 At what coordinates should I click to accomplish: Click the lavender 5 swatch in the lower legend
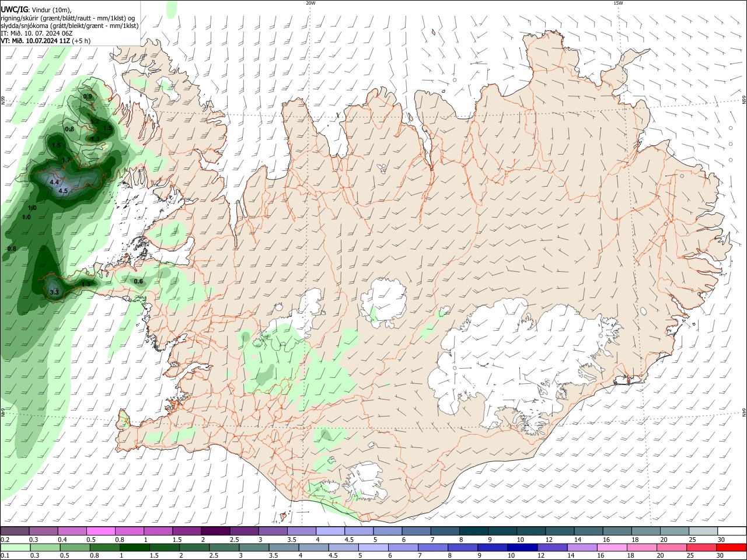pyautogui.click(x=373, y=547)
